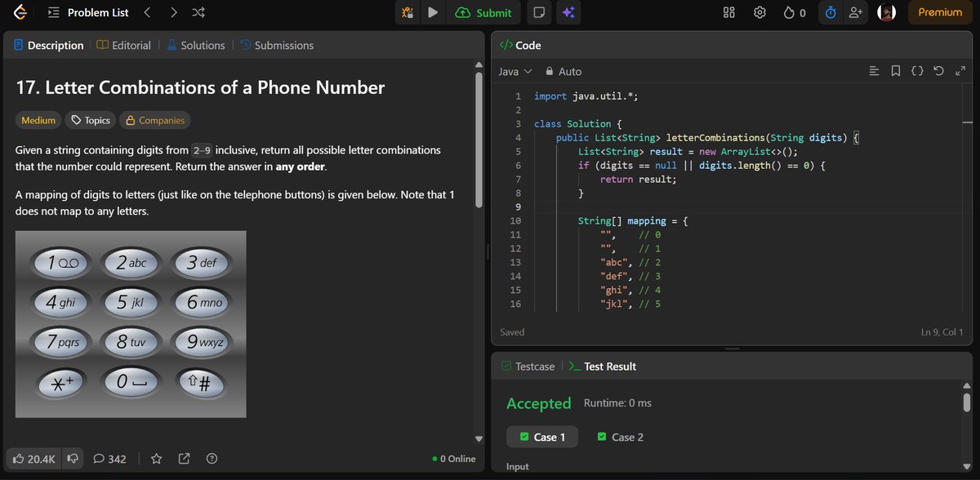
Task: Run the code with the play icon
Action: (x=433, y=12)
